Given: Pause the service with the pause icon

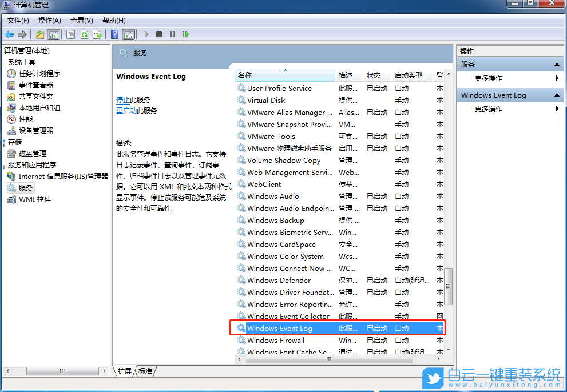Looking at the screenshot, I should 172,34.
